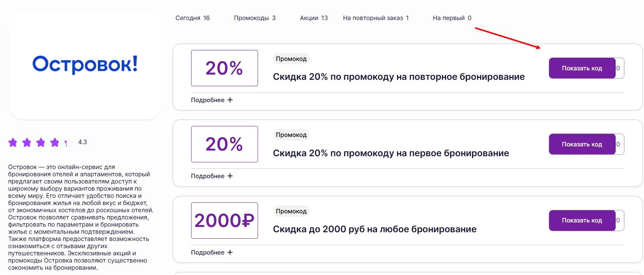The image size is (644, 275).
Task: Select the Акции tab
Action: [x=314, y=18]
